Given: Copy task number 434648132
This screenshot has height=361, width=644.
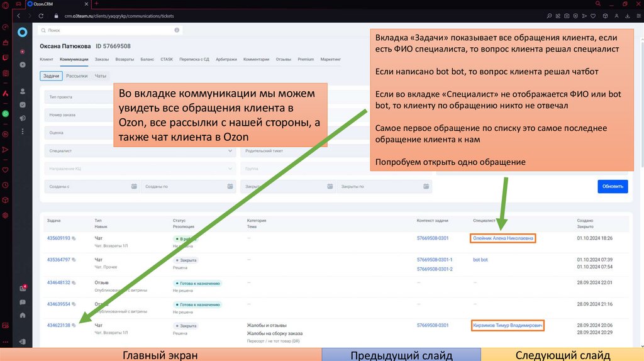Looking at the screenshot, I should [74, 282].
